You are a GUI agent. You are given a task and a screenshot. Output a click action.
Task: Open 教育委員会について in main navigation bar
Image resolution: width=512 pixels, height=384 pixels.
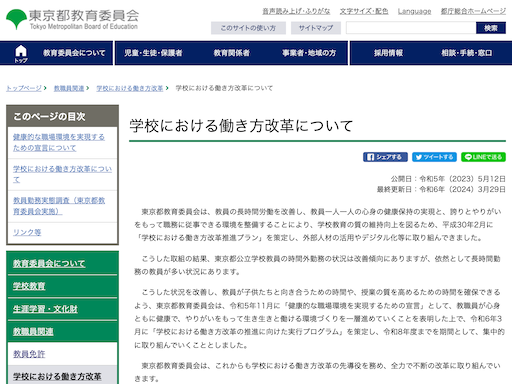[74, 53]
